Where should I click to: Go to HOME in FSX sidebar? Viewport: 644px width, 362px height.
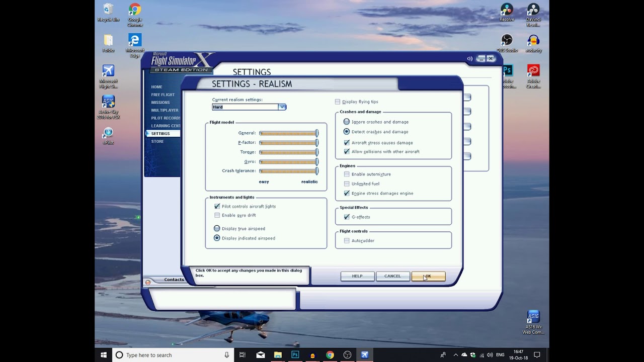(156, 87)
